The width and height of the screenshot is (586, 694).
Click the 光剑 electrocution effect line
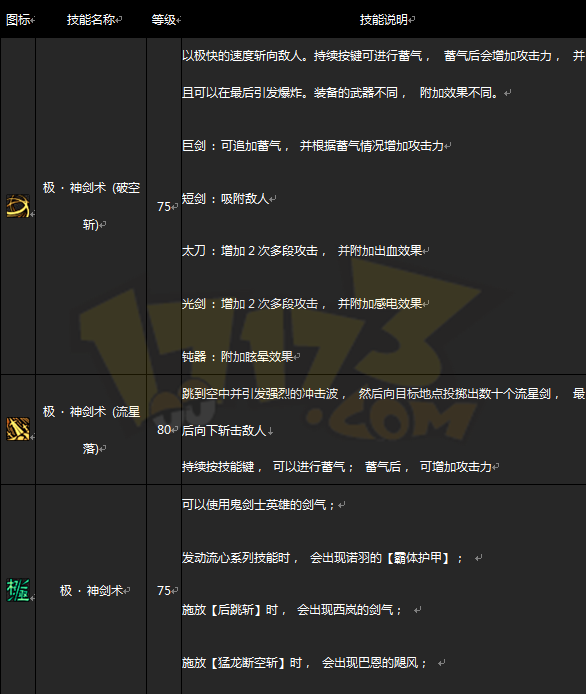302,304
